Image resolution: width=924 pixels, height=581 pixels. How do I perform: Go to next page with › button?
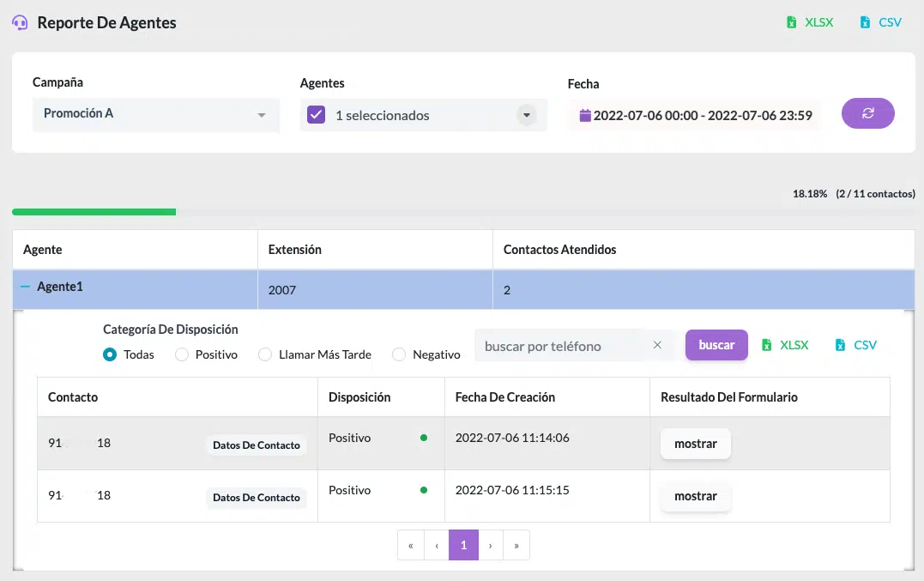pyautogui.click(x=490, y=545)
